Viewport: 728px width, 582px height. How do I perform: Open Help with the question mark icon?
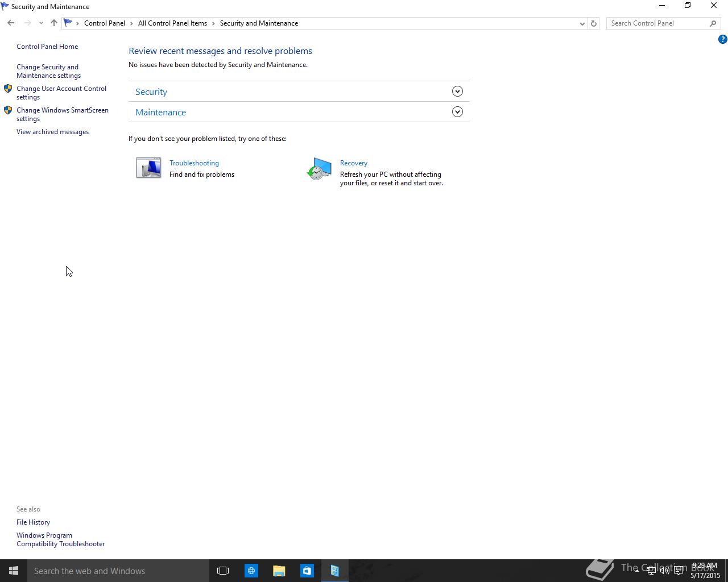[x=722, y=39]
